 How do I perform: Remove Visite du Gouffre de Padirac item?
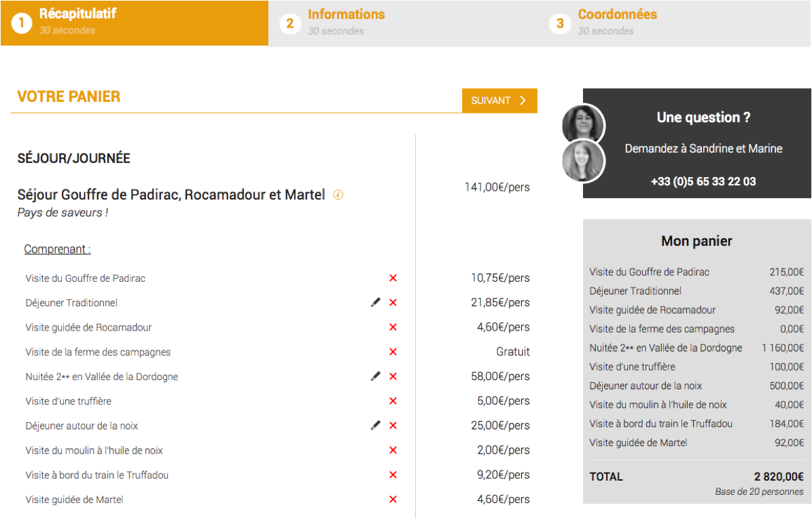click(393, 278)
